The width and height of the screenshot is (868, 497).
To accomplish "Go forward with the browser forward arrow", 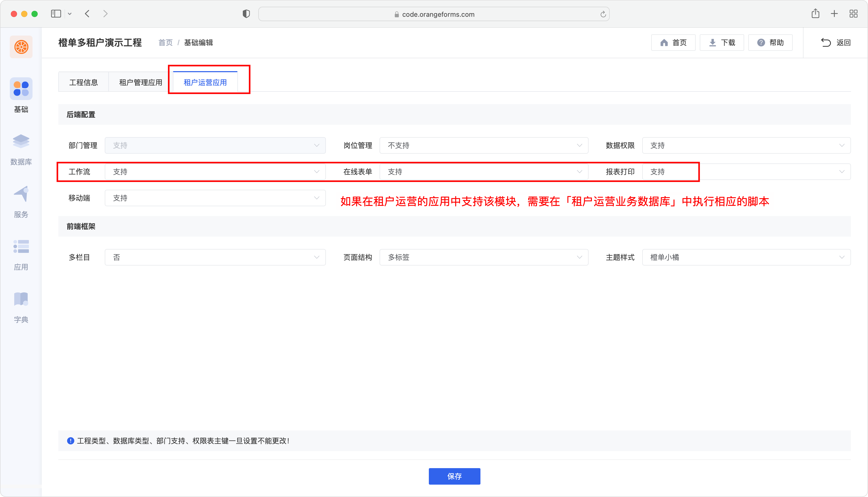I will 105,14.
